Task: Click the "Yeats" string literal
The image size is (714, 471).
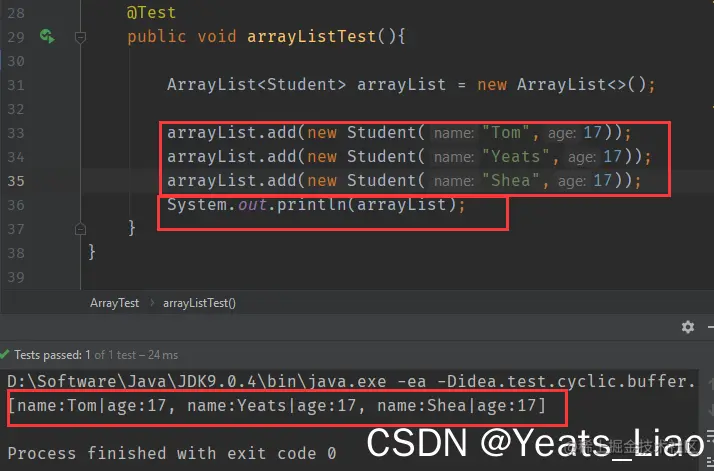Action: (x=515, y=157)
